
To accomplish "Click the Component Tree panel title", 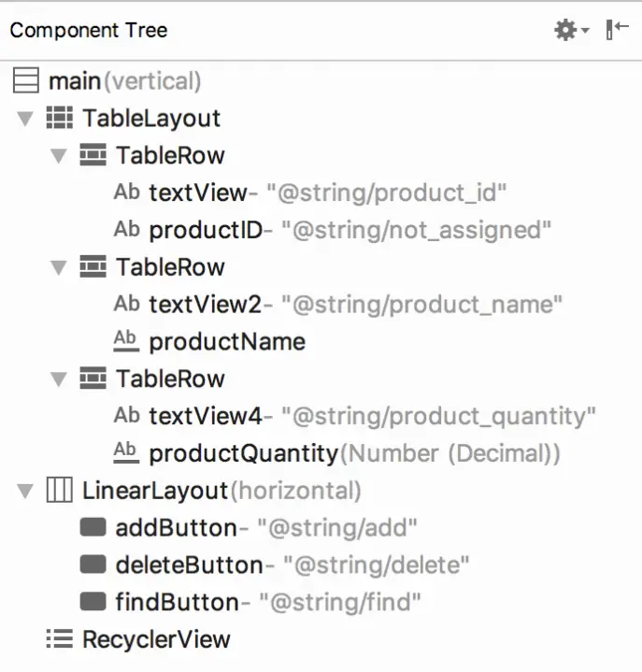I will point(89,30).
